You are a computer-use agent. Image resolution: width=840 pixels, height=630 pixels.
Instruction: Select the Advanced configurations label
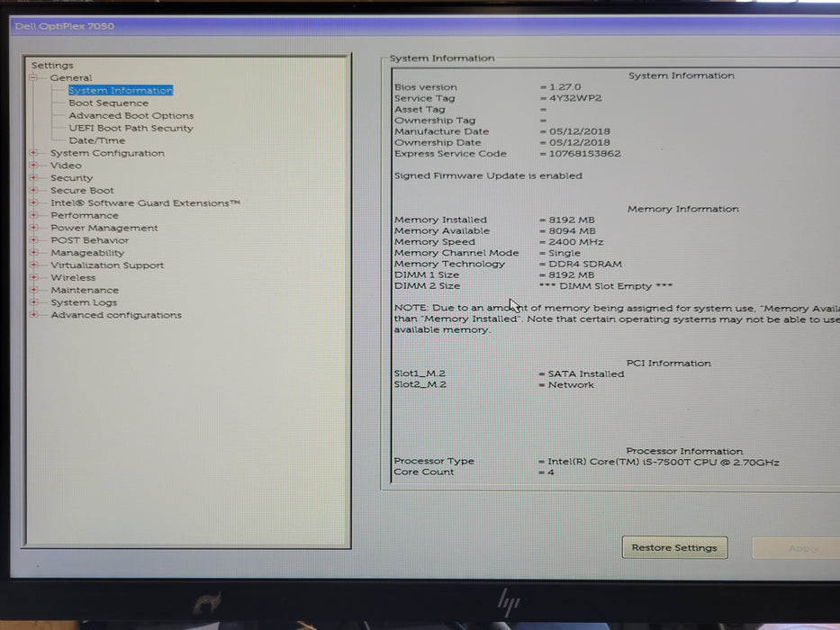[116, 315]
